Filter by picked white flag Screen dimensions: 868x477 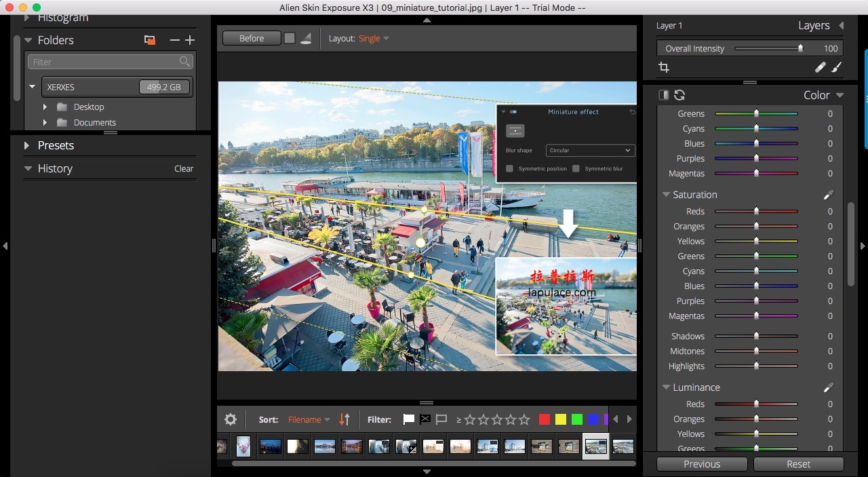[409, 419]
